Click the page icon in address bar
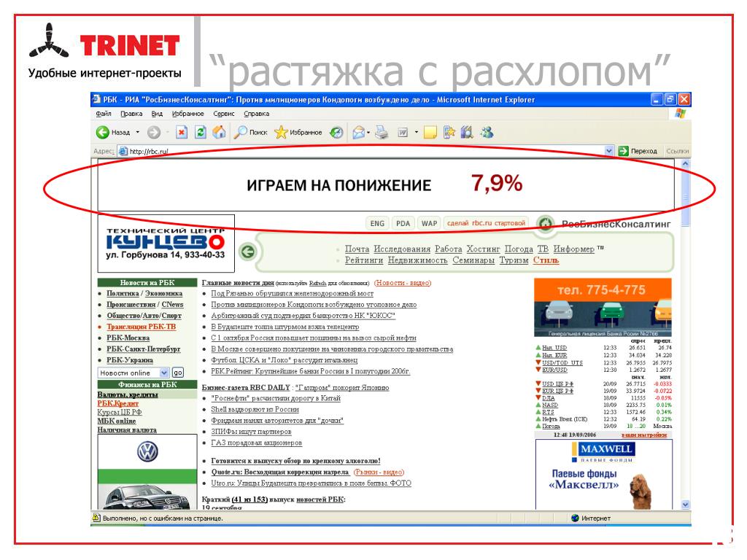747x560 pixels. coord(123,151)
